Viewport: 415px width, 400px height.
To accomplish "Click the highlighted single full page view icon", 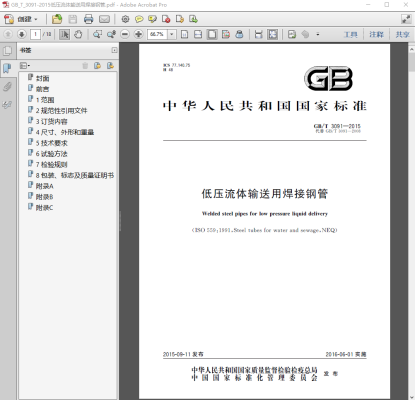I will tap(212, 34).
